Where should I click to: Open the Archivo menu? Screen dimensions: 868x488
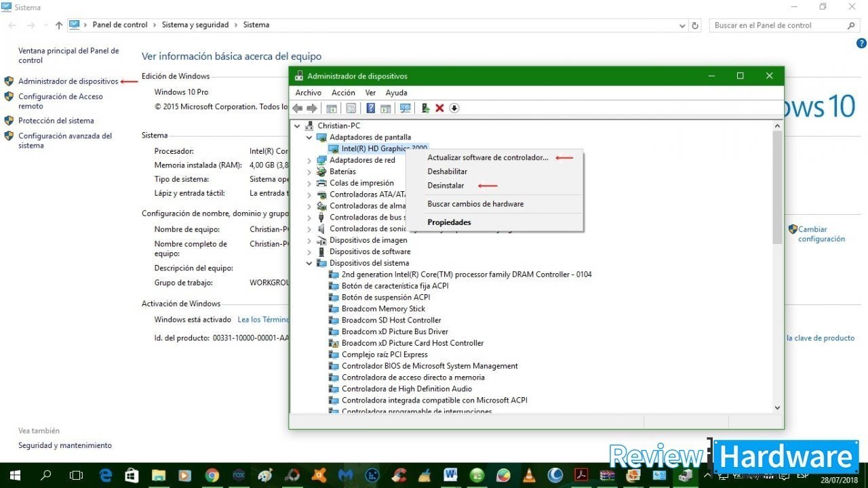[x=308, y=93]
